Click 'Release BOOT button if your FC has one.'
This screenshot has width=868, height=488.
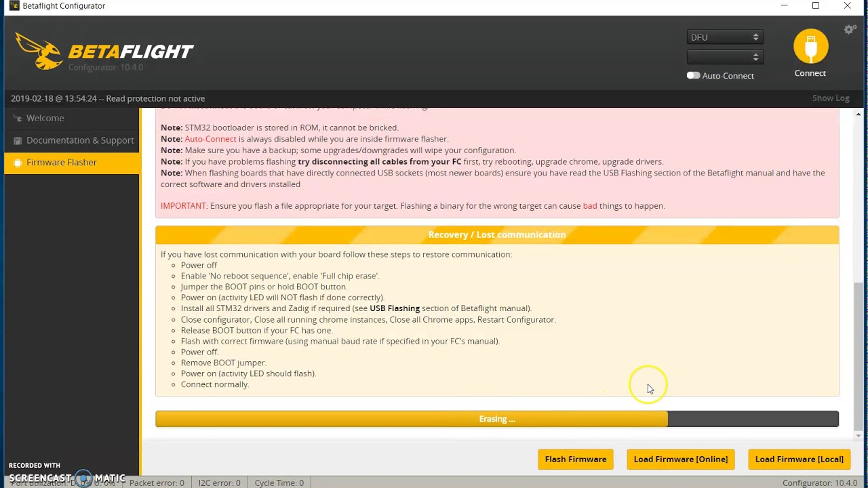click(x=257, y=330)
